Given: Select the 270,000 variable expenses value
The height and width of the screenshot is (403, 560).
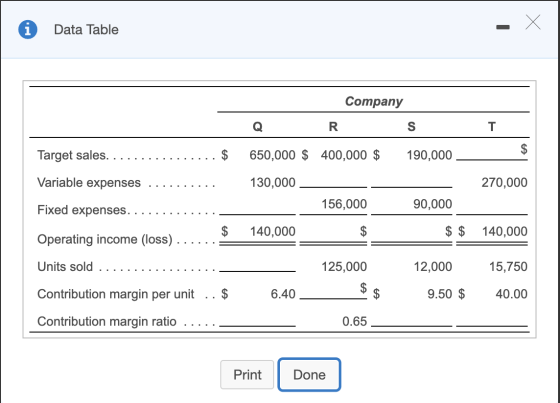Looking at the screenshot, I should click(504, 183).
